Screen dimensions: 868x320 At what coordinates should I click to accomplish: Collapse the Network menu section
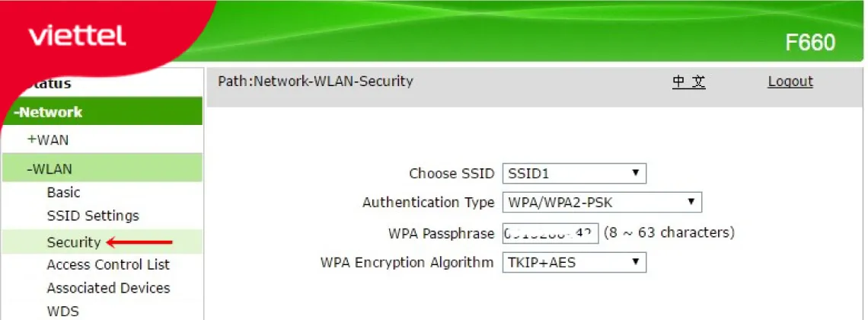point(48,112)
